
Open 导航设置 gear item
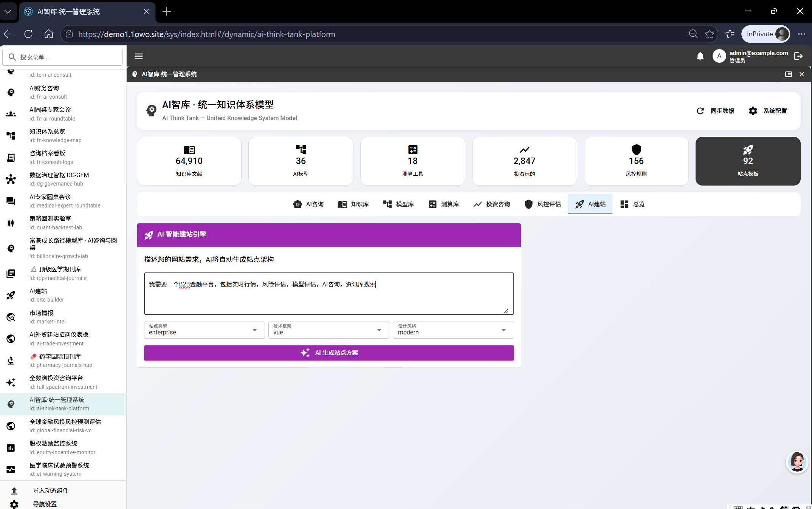click(x=63, y=504)
